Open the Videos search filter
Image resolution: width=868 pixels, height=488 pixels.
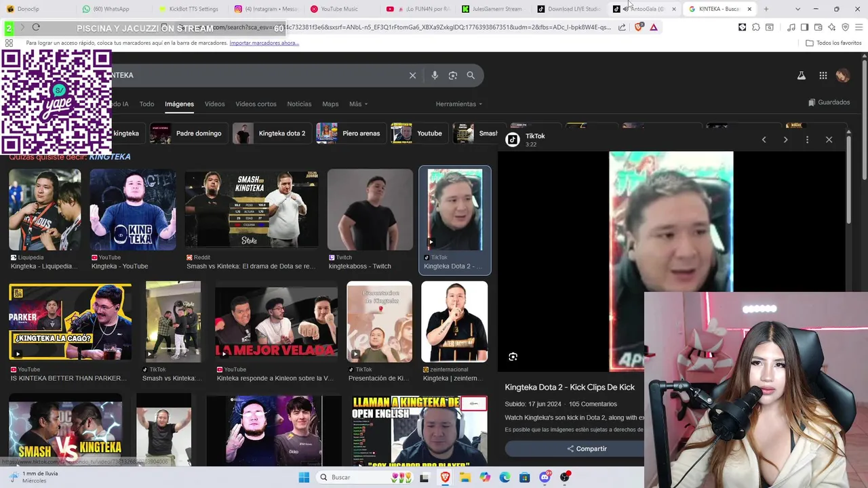pyautogui.click(x=214, y=104)
